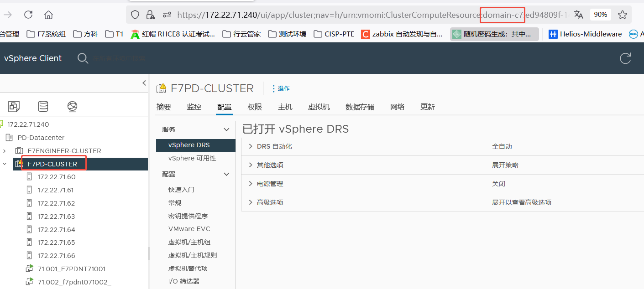
Task: Refresh vSphere Client with circular arrow icon
Action: pyautogui.click(x=625, y=58)
